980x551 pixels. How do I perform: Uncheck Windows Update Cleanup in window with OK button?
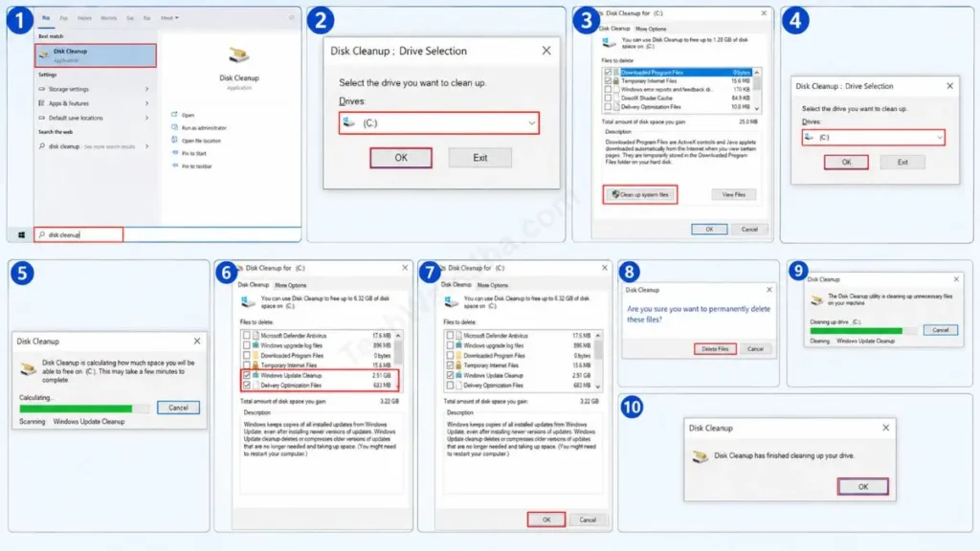[450, 375]
